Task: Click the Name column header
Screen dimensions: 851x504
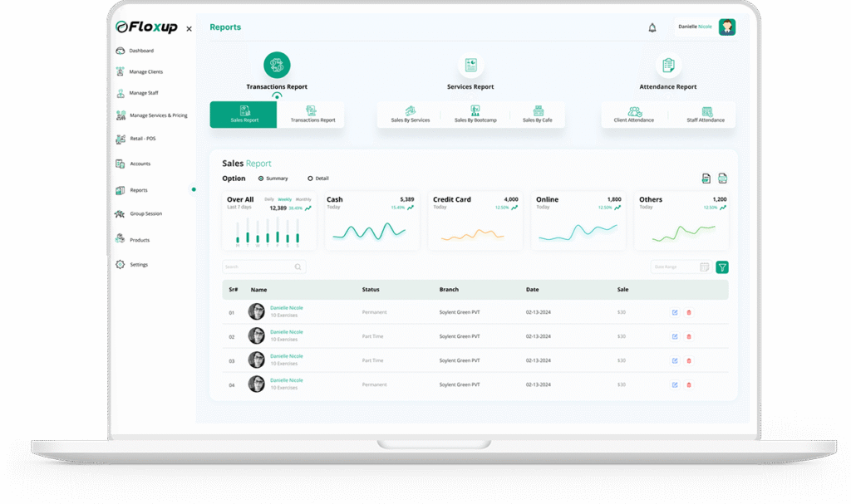Action: [258, 290]
